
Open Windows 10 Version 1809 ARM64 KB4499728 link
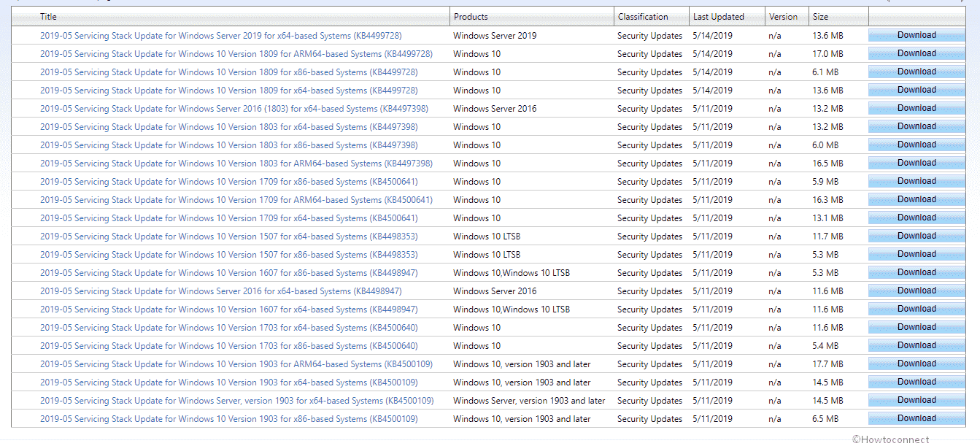point(236,54)
